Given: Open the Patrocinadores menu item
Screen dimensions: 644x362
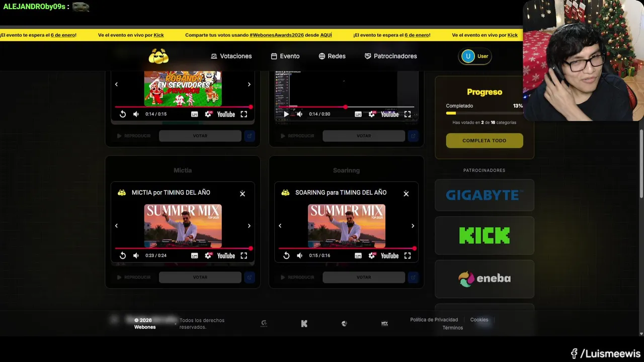Looking at the screenshot, I should [391, 56].
